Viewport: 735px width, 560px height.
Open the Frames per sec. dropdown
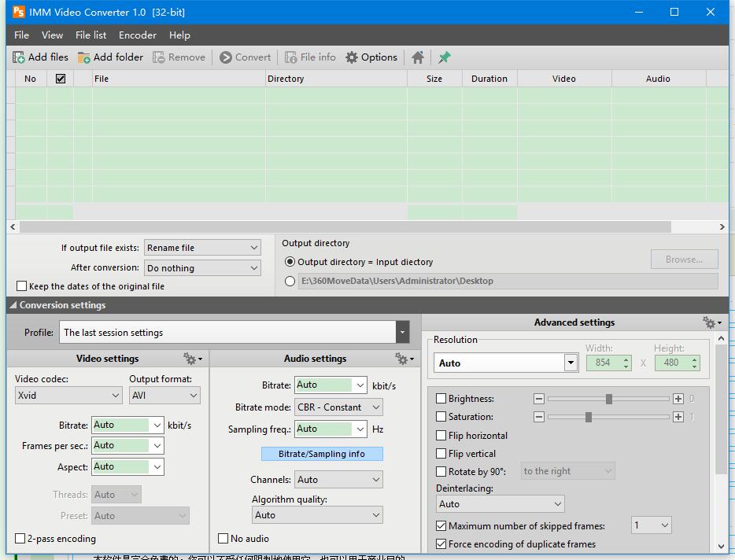157,446
